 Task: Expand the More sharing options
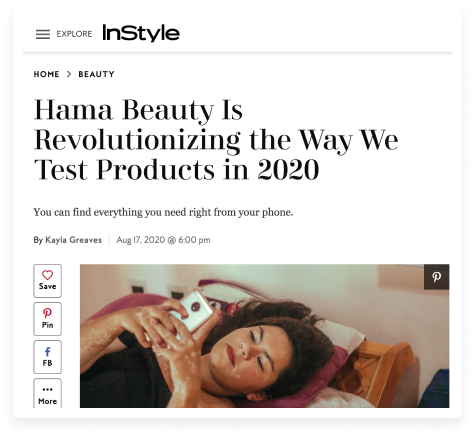(47, 393)
